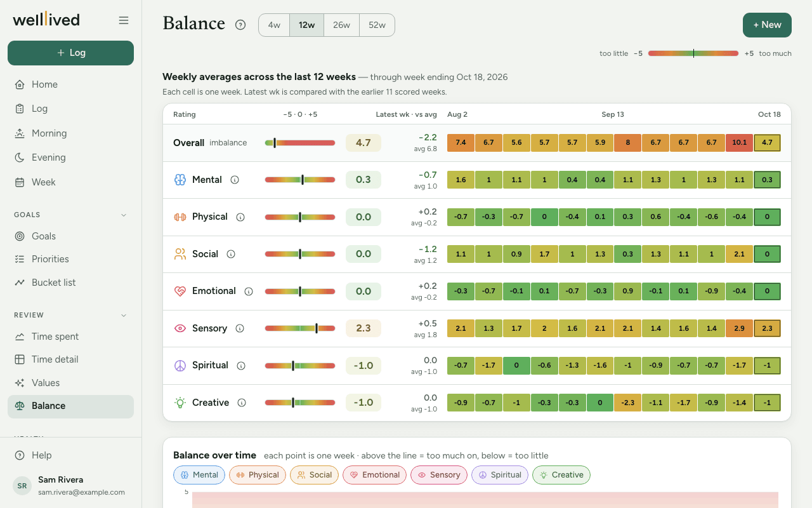Screen dimensions: 812x508
Task: Toggle Creative series chip in chart
Action: pos(561,475)
